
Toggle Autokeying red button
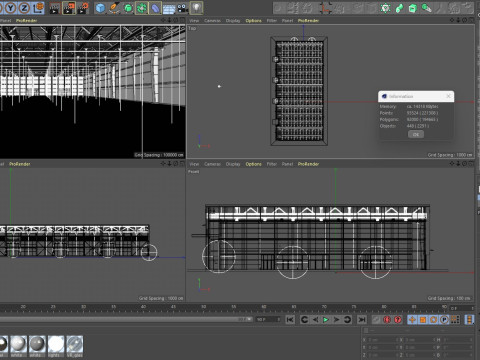tap(387, 320)
